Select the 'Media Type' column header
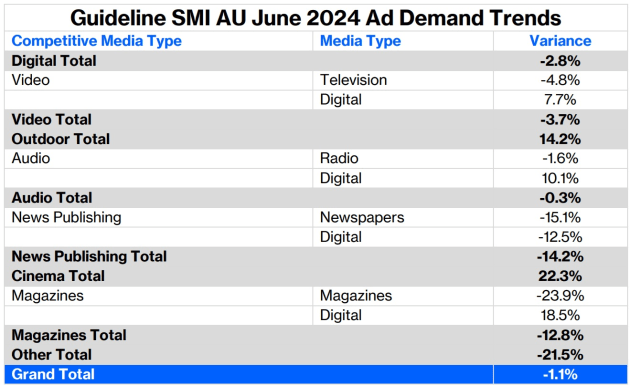 click(x=360, y=41)
